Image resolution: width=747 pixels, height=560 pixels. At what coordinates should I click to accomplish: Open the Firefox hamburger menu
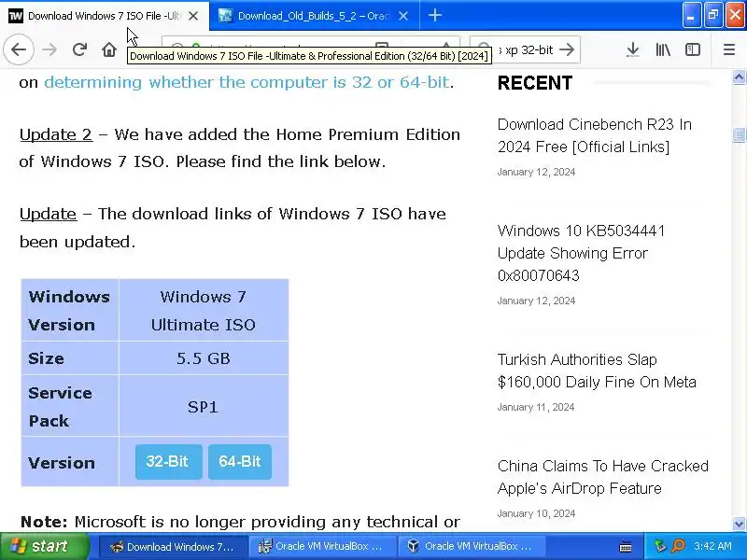point(729,49)
